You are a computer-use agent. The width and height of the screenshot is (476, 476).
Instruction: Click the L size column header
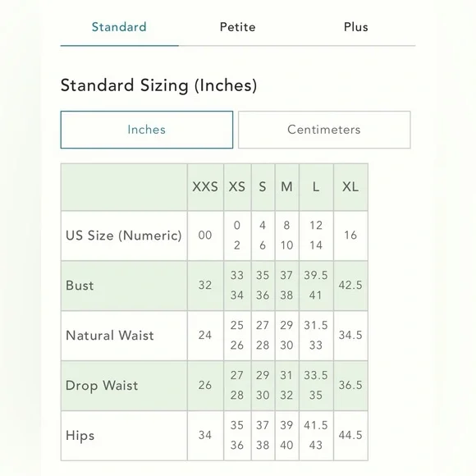(x=316, y=186)
